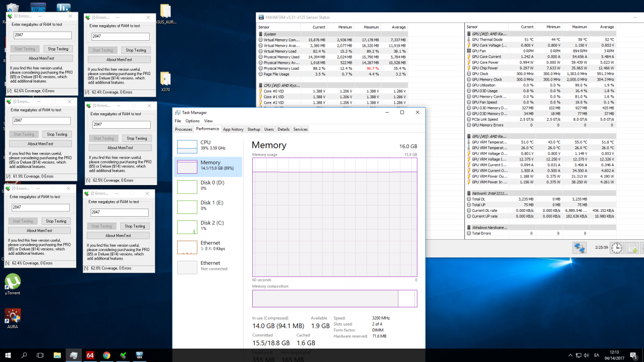
Task: Click About MemTest in the 62.5% coverage window
Action: tap(120, 147)
